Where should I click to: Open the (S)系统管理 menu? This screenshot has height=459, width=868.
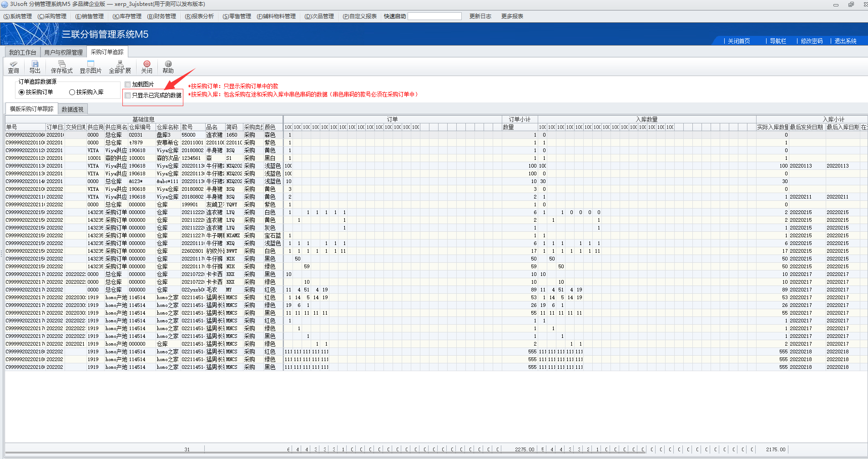[18, 16]
